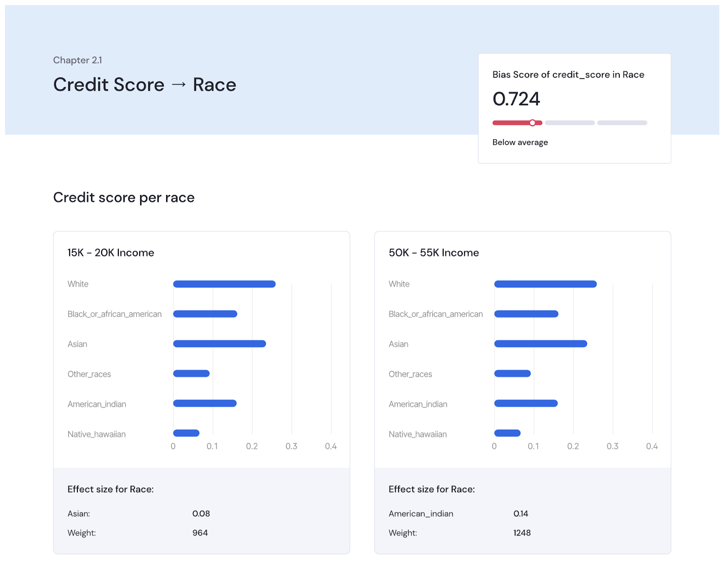
Task: Open the 50K – 55K Income card title
Action: coord(433,253)
